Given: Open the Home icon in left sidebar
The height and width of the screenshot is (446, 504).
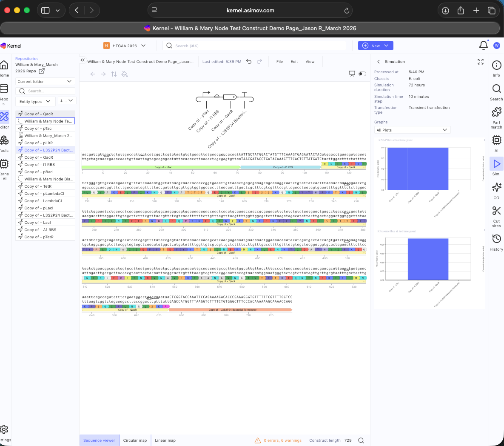Looking at the screenshot, I should [4, 65].
